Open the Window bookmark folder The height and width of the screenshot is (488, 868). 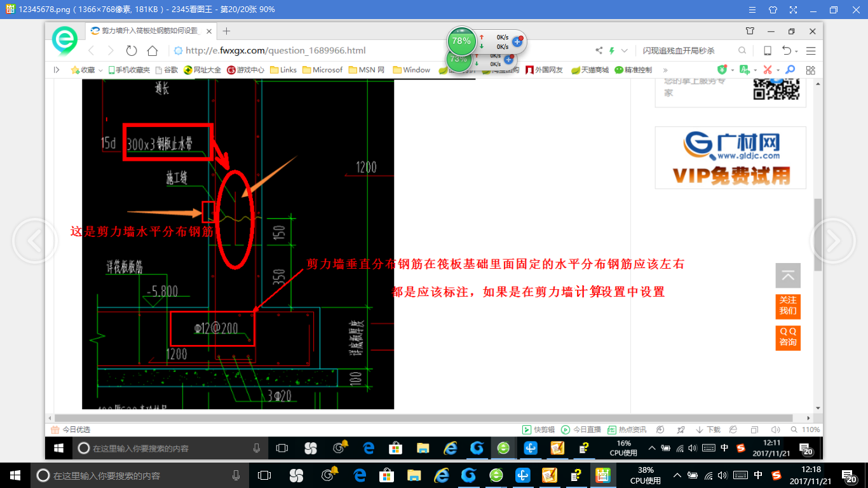click(411, 70)
